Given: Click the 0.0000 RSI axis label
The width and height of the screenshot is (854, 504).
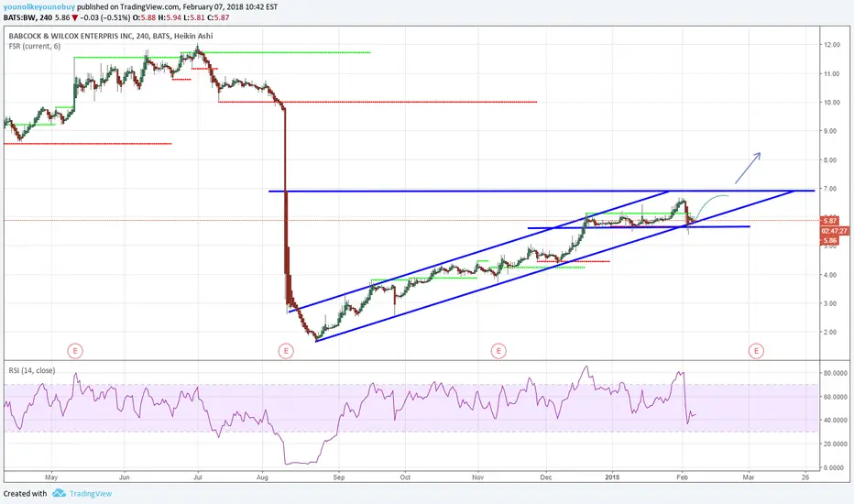Looking at the screenshot, I should point(836,467).
